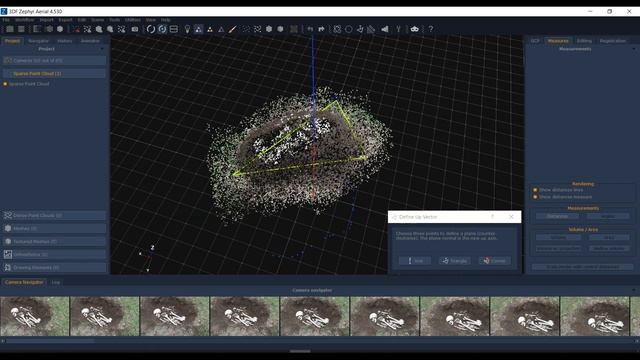This screenshot has width=640, height=360.
Task: Click the anchor-like icon in toolbar
Action: 360,29
